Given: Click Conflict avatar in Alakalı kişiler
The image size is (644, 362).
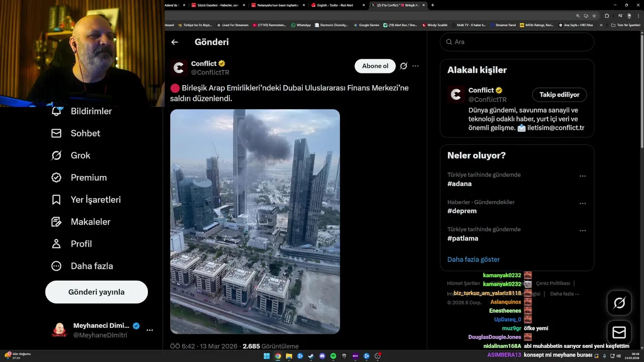Looking at the screenshot, I should 456,95.
